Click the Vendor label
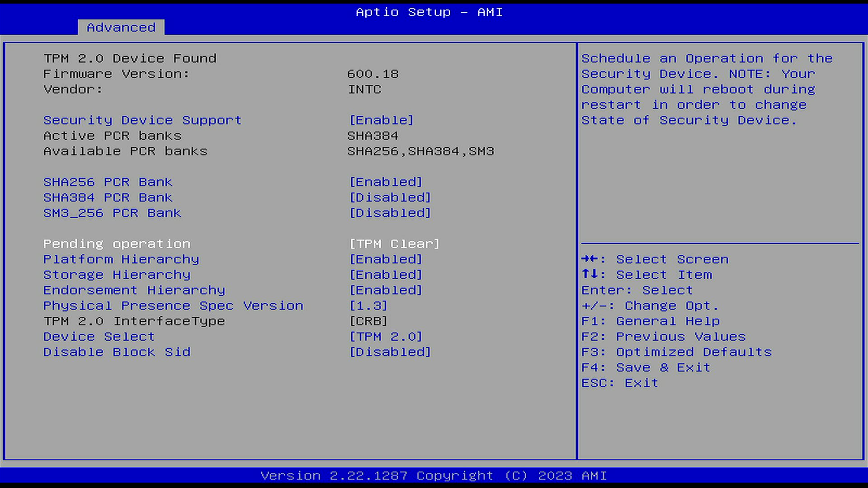Screen dimensions: 868x488 (x=73, y=89)
